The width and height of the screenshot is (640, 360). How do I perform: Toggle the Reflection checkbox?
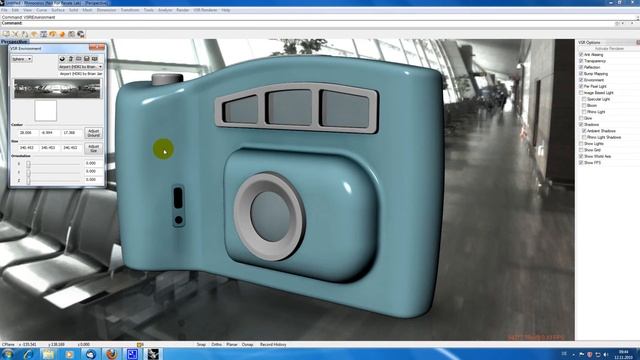click(581, 67)
